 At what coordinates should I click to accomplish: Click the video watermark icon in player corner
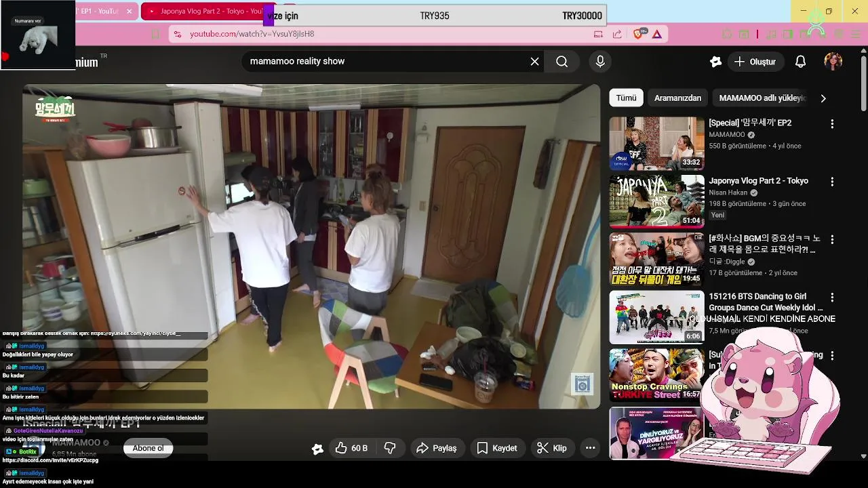(x=582, y=384)
